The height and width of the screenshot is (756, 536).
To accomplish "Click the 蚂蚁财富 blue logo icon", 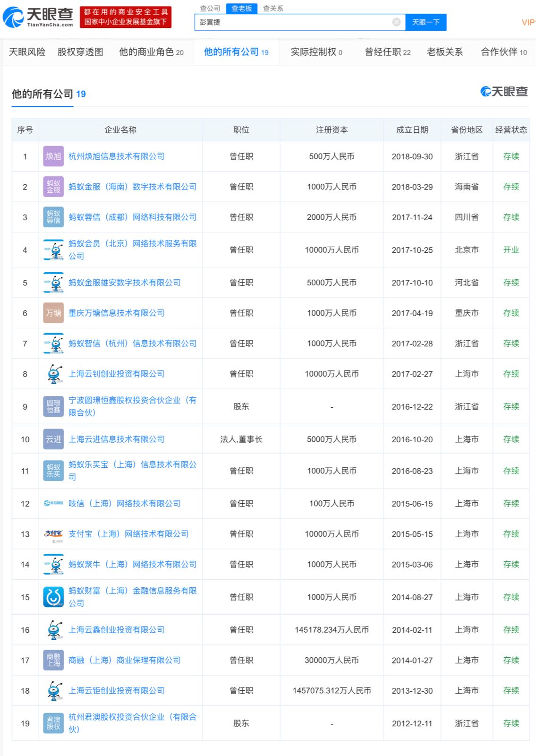I will (53, 597).
